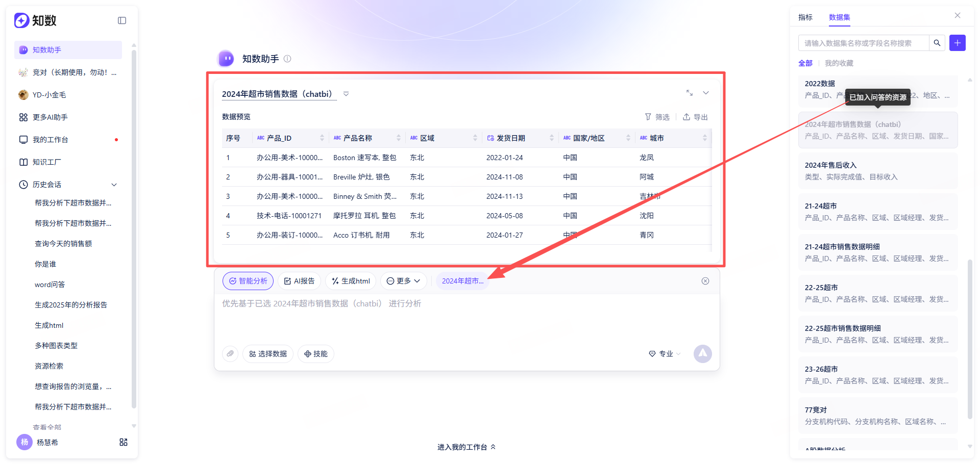Open the grid icon beside user 杨慧希
Viewport: 980px width, 464px height.
[x=124, y=442]
